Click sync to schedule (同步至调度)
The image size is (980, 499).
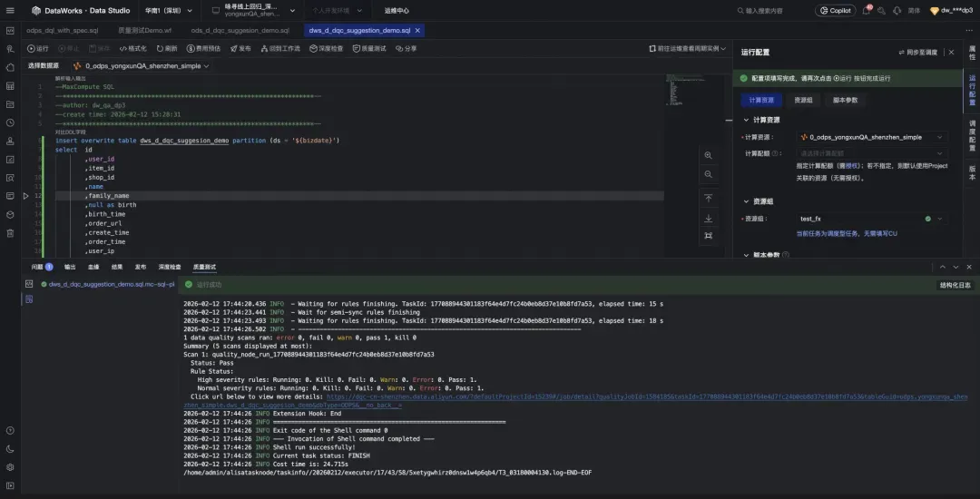click(x=918, y=53)
